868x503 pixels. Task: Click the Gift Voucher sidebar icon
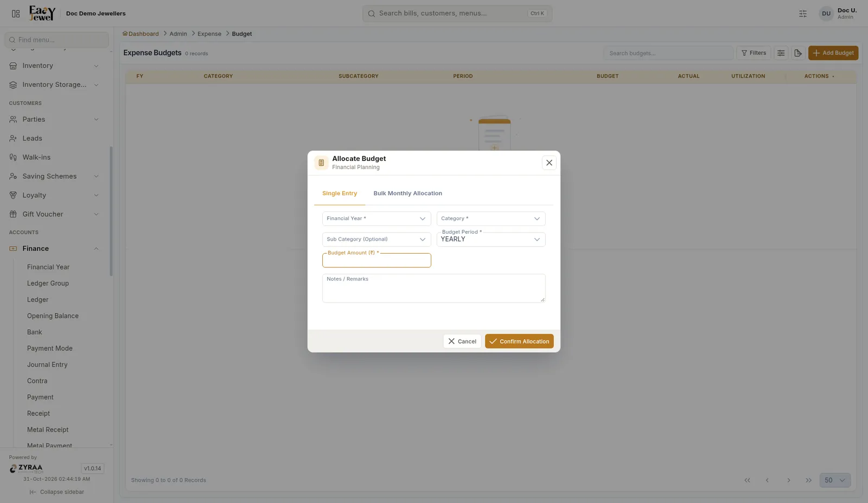coord(13,214)
